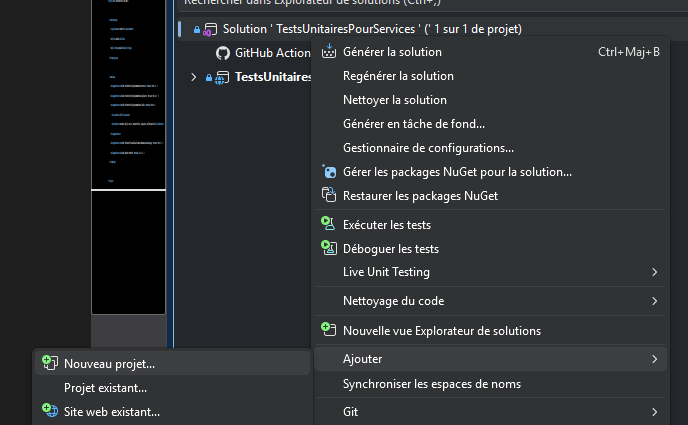Click the lock icon on the Solution row
Viewport: 688px width, 425px height.
pyautogui.click(x=197, y=30)
